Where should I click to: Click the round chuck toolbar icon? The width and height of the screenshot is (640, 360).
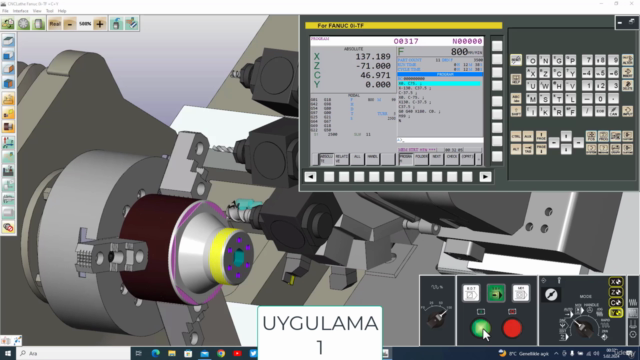[23, 24]
